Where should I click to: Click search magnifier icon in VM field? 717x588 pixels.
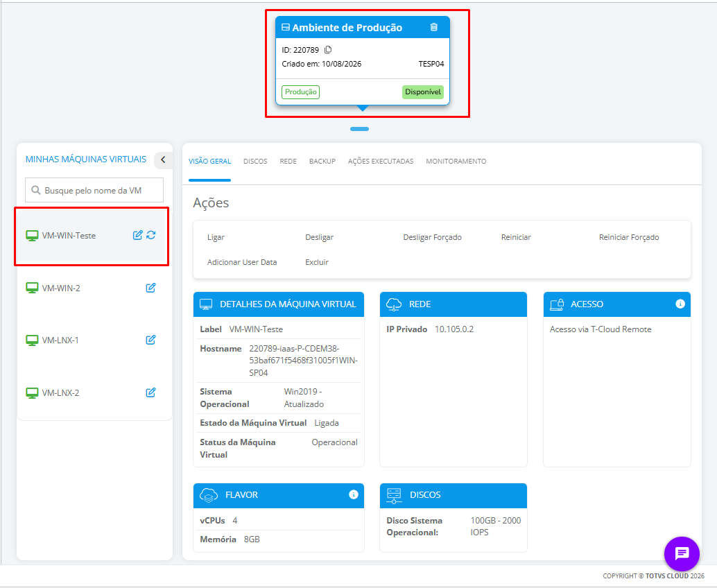35,190
